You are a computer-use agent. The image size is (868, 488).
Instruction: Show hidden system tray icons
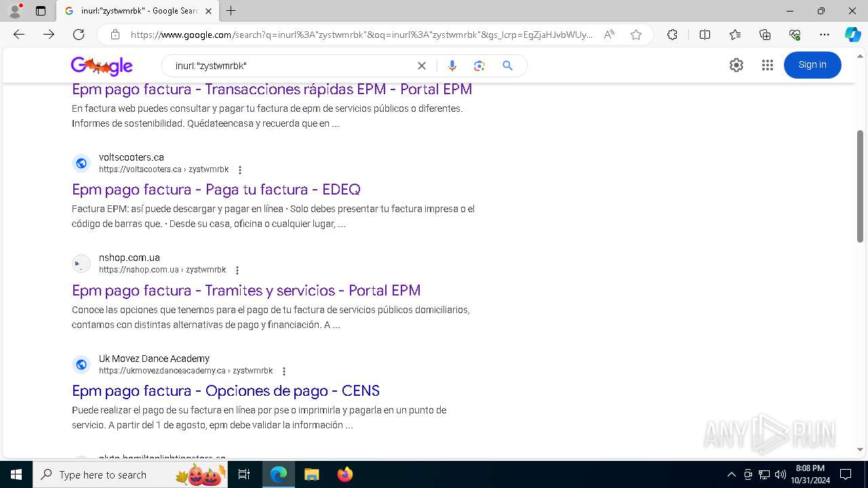[x=731, y=474]
